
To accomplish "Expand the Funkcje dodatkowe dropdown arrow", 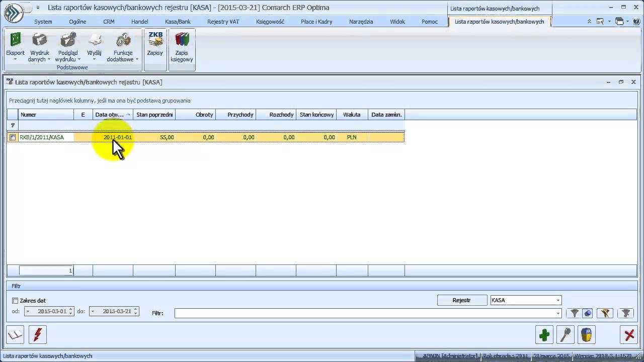I will 137,59.
